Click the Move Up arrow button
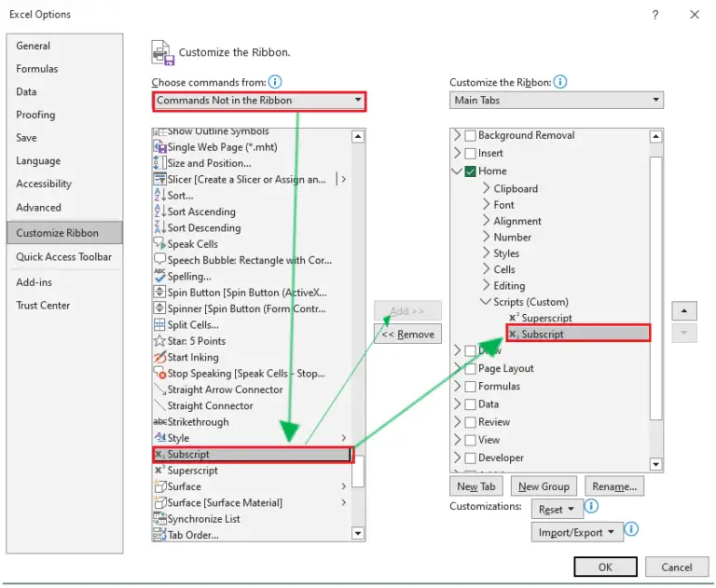 (684, 310)
